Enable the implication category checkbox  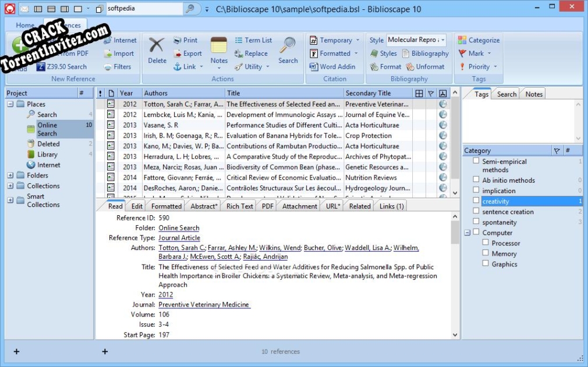pos(475,190)
